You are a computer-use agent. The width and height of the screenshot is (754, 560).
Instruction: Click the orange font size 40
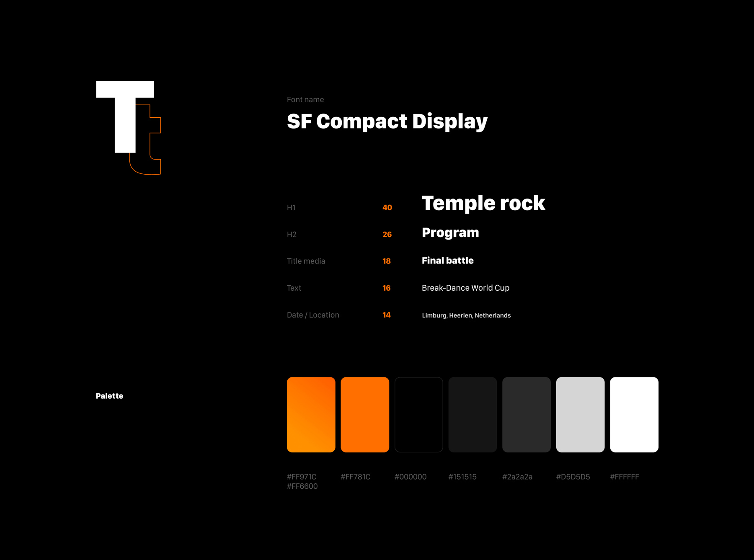coord(387,207)
